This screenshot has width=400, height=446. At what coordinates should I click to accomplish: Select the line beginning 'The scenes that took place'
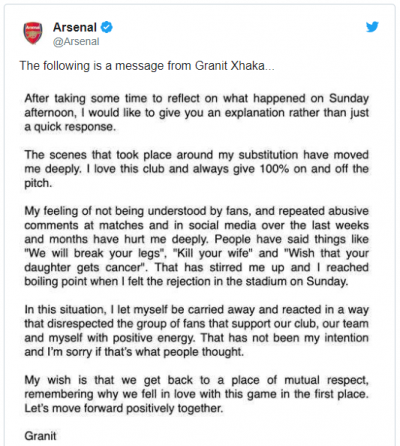[x=197, y=155]
